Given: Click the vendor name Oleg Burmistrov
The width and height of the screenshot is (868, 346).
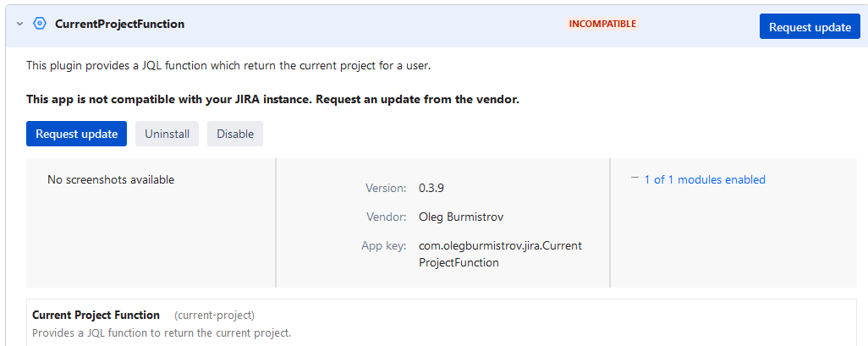Looking at the screenshot, I should click(x=461, y=217).
